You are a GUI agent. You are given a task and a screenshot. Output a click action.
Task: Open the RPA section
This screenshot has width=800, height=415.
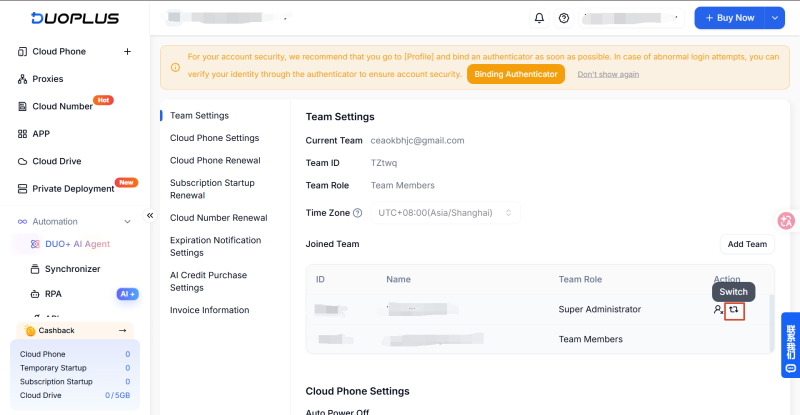point(53,294)
